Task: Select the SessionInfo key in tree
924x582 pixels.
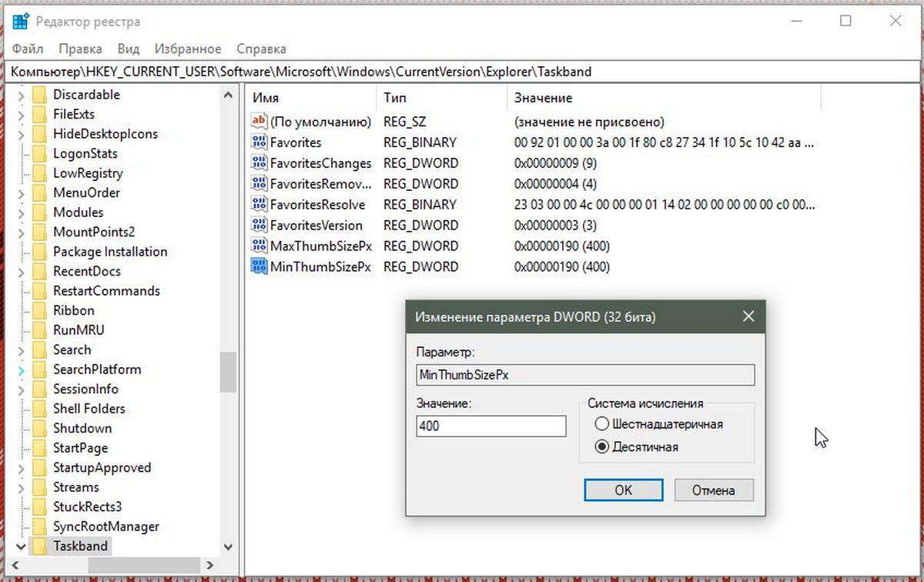Action: (85, 389)
